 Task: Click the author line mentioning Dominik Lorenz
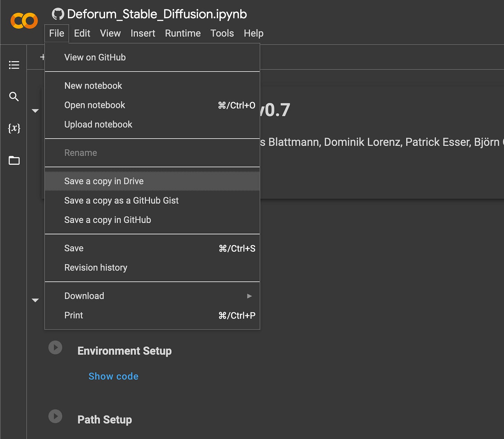coord(382,142)
